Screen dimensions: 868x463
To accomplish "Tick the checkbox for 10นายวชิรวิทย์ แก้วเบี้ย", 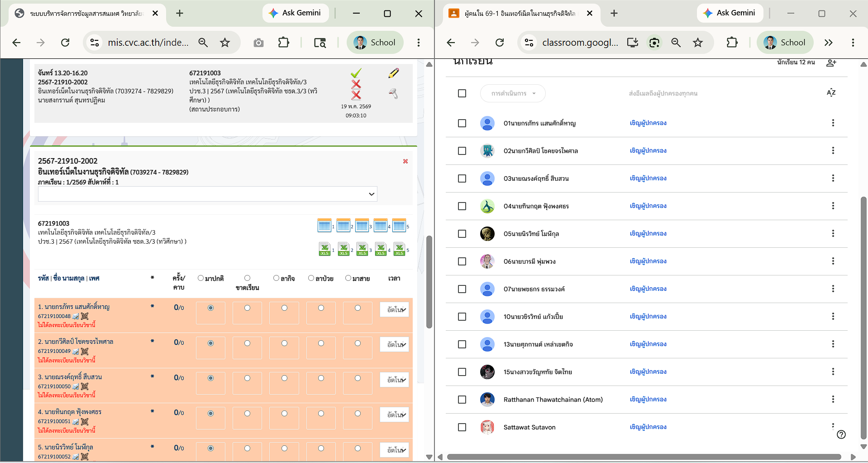I will pyautogui.click(x=462, y=317).
